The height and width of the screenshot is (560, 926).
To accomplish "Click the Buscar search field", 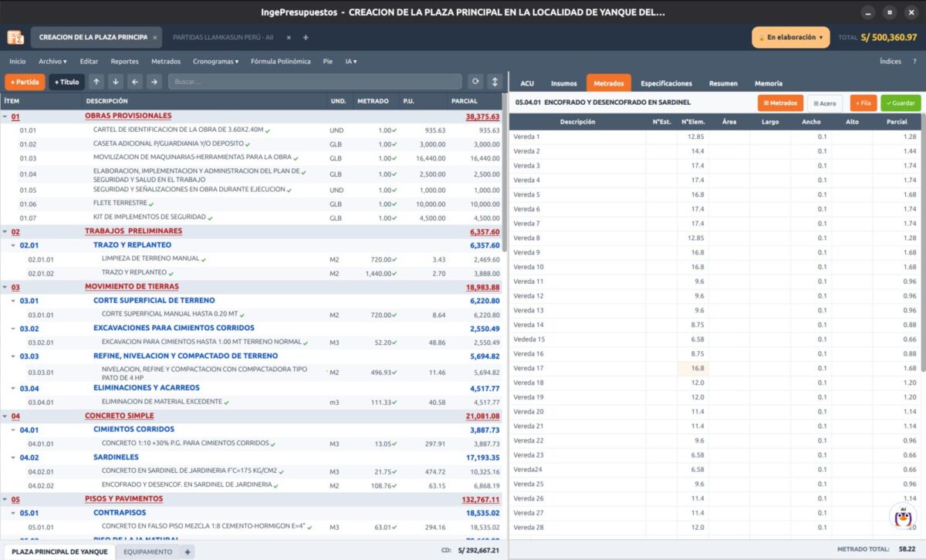I will pos(315,82).
